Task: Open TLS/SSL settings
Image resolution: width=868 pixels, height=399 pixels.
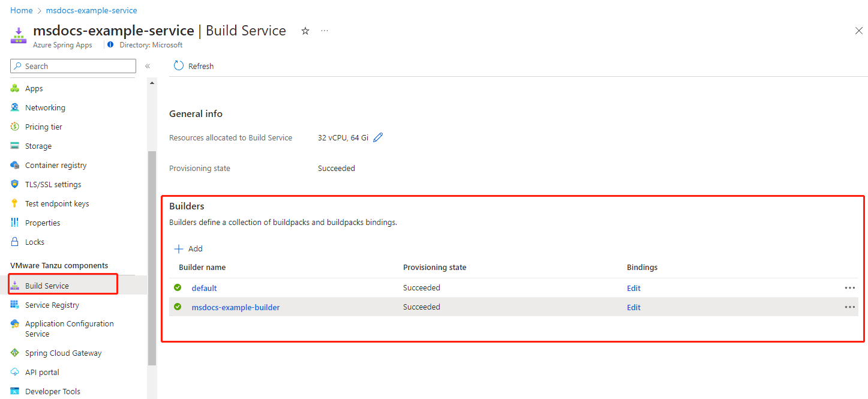Action: 53,185
